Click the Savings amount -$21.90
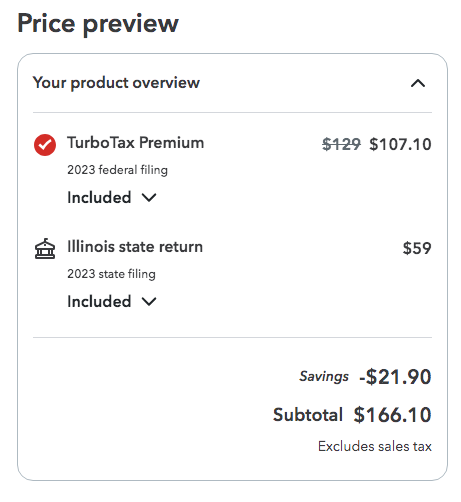 (395, 377)
